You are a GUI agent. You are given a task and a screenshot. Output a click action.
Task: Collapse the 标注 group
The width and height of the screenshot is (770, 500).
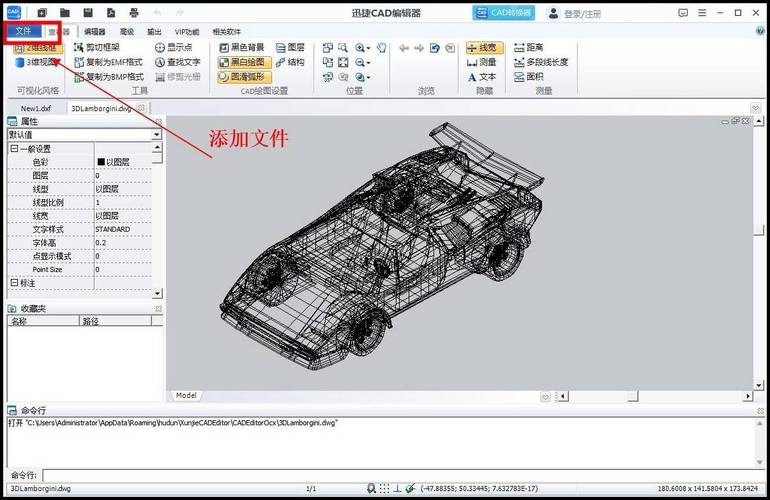(x=14, y=283)
